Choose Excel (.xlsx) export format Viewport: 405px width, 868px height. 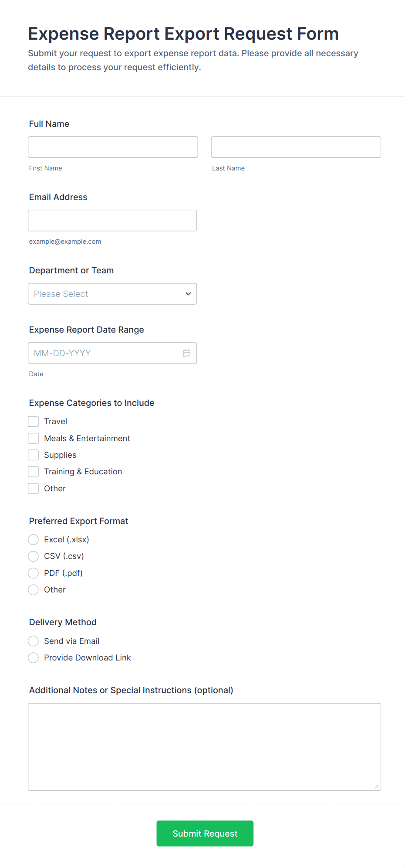[34, 540]
